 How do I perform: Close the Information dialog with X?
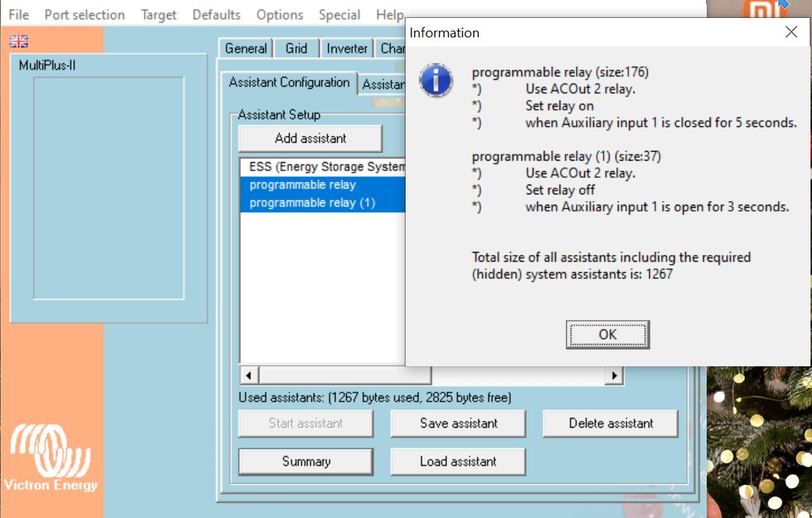791,32
